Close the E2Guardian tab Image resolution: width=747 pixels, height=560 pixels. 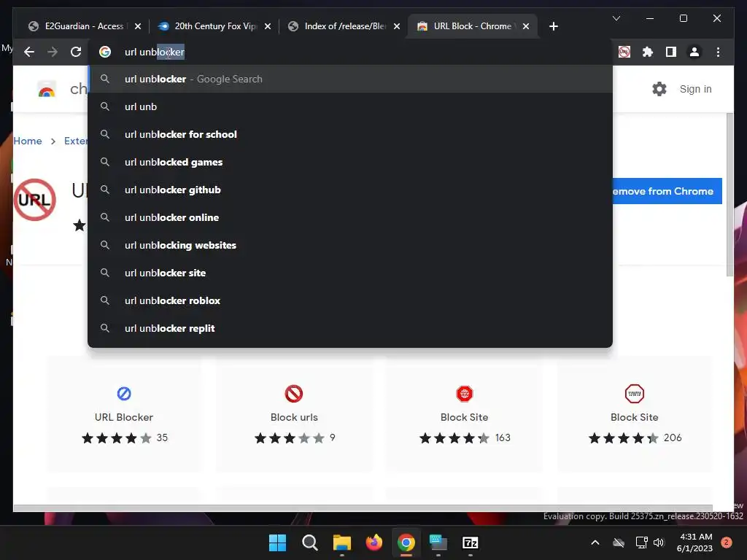[x=138, y=26]
